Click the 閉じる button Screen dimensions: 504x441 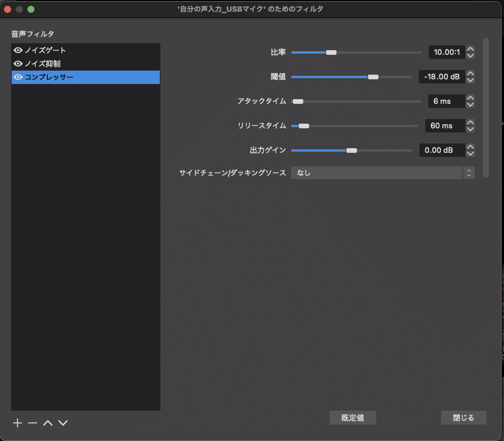[464, 418]
